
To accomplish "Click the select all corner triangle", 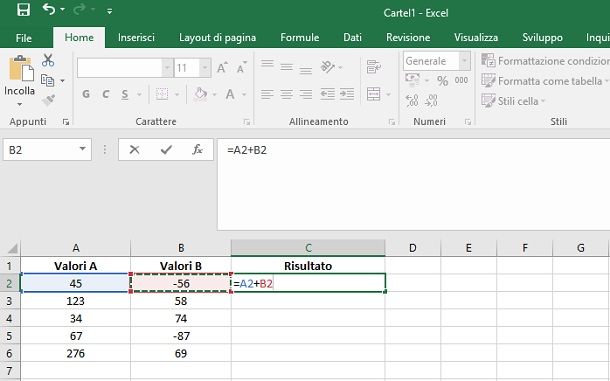I will click(12, 248).
